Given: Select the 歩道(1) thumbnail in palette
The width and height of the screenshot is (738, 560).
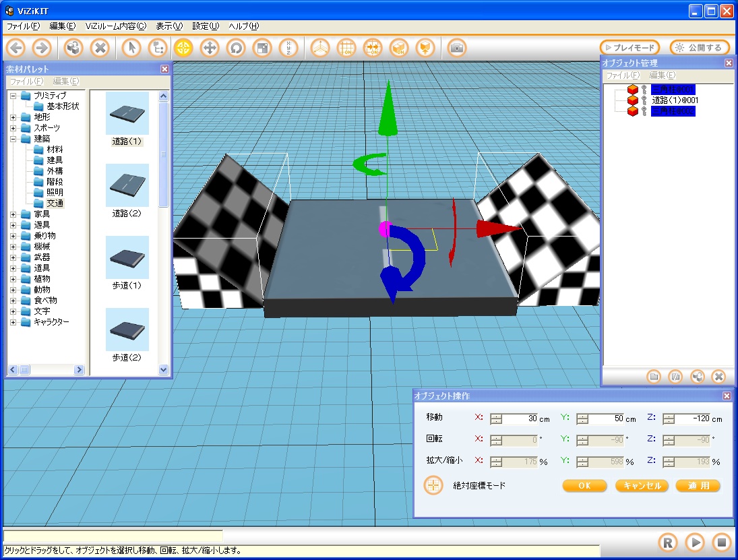Looking at the screenshot, I should click(127, 257).
